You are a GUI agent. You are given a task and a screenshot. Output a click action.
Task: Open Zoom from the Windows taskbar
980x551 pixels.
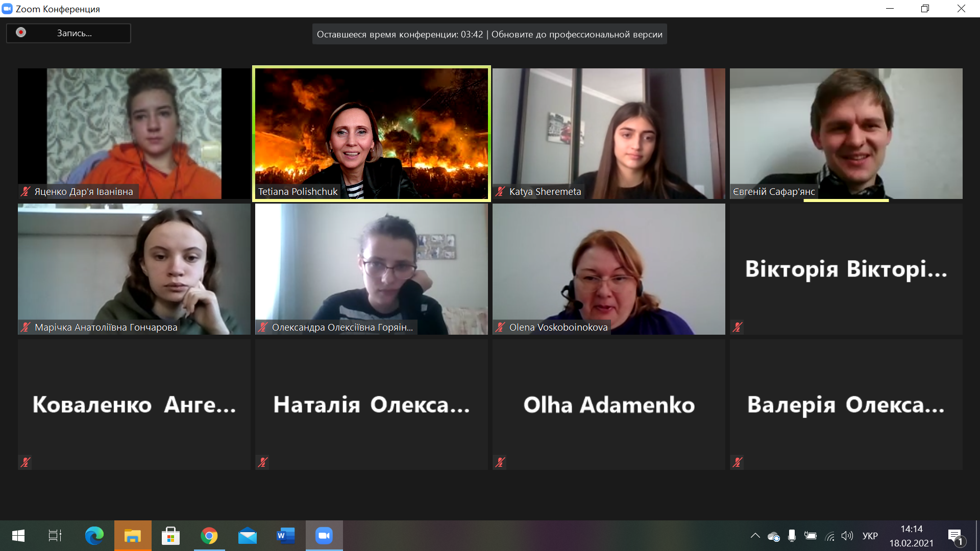[x=324, y=536]
